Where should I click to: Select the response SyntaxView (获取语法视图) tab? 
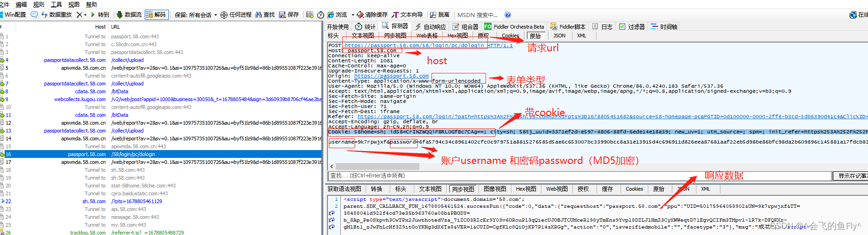pyautogui.click(x=344, y=189)
